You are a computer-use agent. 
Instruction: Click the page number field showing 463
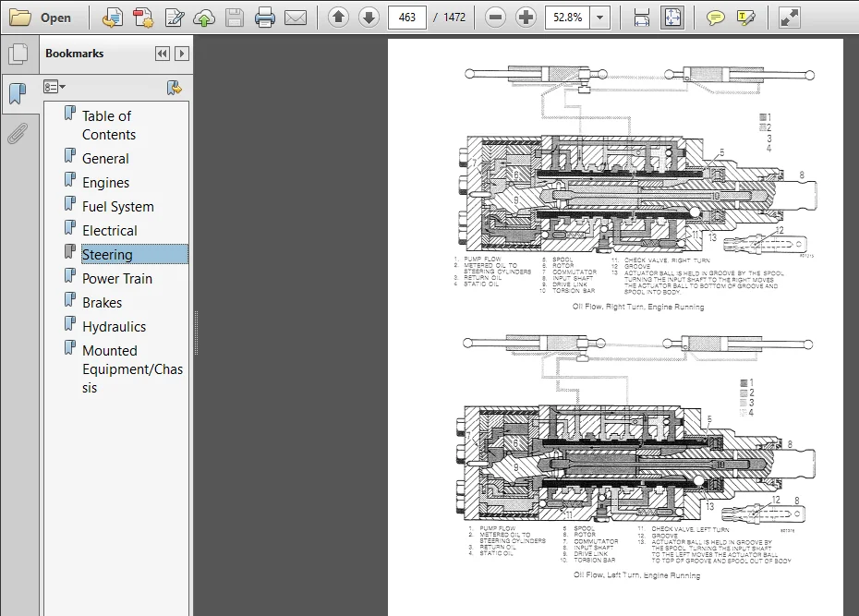point(407,18)
